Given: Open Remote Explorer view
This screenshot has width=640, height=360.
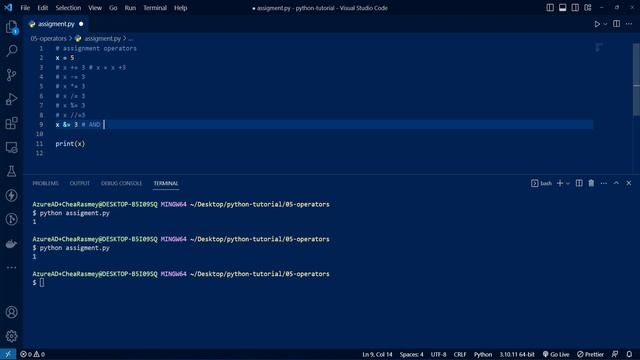Looking at the screenshot, I should coord(11,147).
